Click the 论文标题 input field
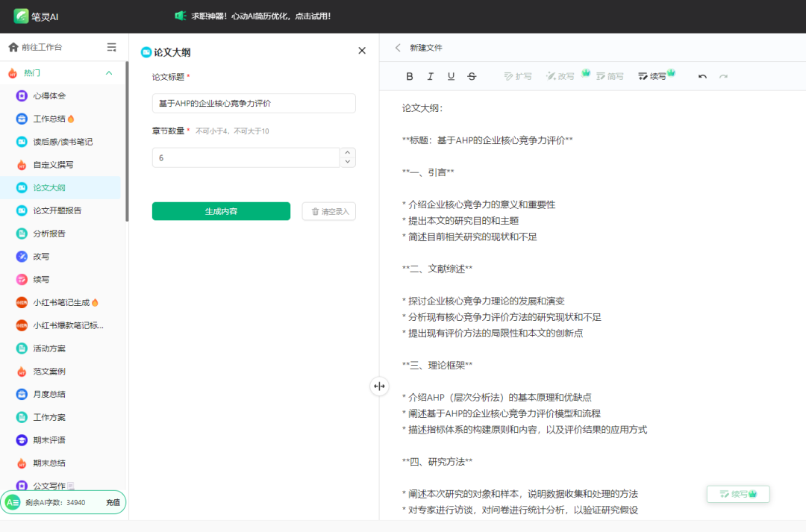806x532 pixels. coord(254,103)
